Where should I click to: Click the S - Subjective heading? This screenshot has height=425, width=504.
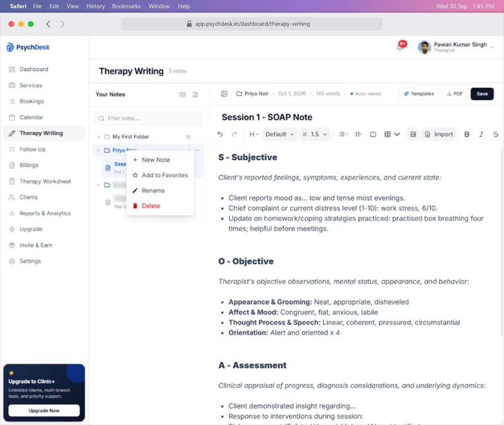pyautogui.click(x=248, y=157)
